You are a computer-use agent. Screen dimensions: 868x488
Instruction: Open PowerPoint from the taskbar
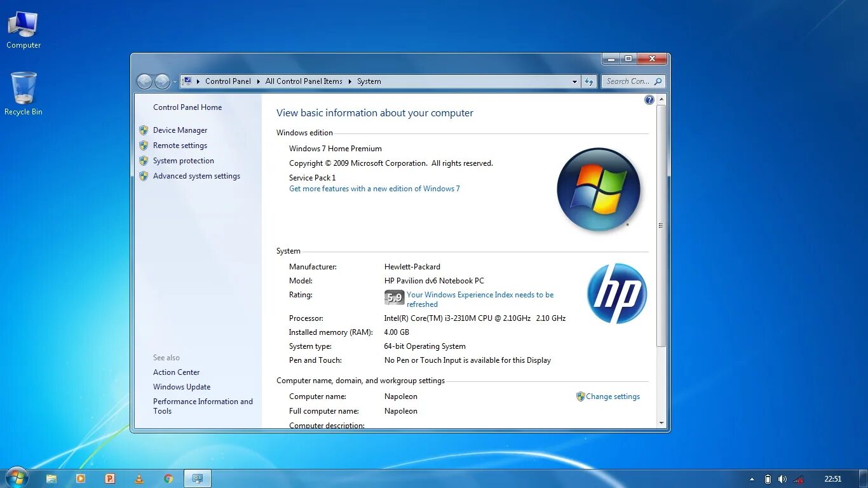(x=110, y=478)
